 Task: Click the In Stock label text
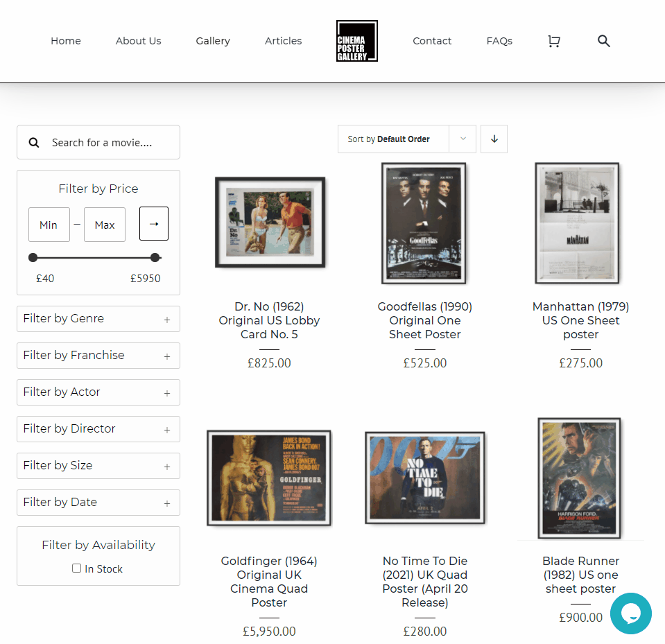pos(103,569)
